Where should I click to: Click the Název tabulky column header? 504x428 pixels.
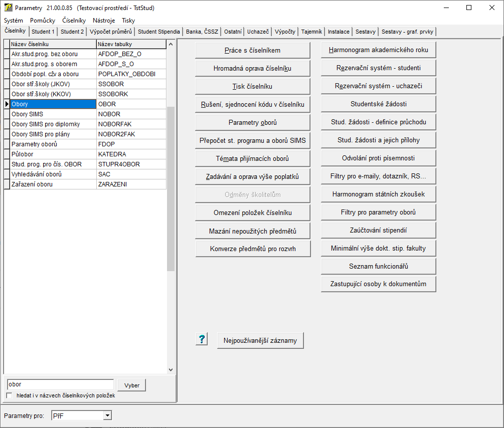[130, 44]
